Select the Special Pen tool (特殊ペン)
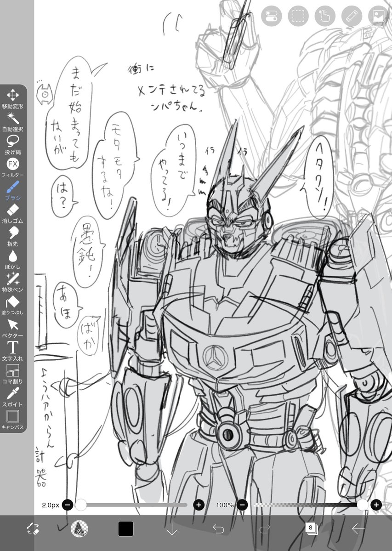This screenshot has width=392, height=551. 13,282
